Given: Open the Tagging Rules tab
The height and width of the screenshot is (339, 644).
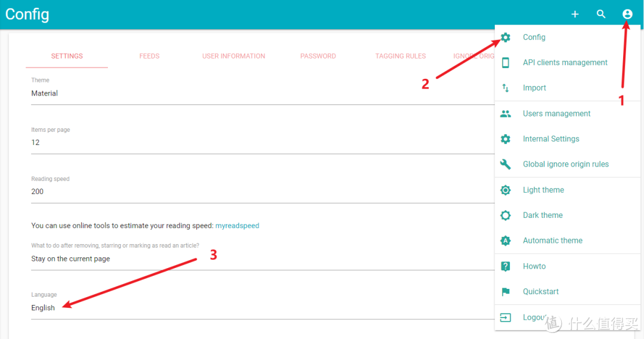Looking at the screenshot, I should [x=400, y=56].
